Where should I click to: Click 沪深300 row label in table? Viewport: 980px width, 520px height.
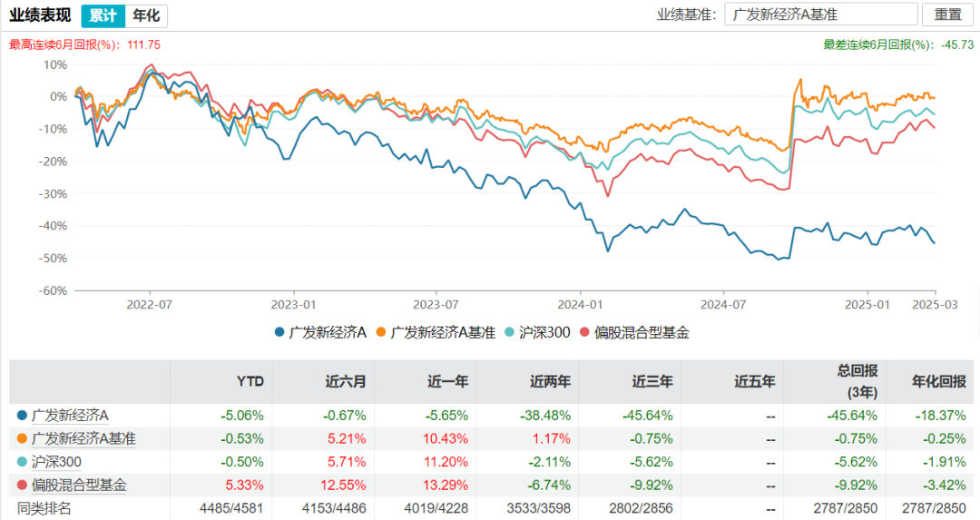63,462
